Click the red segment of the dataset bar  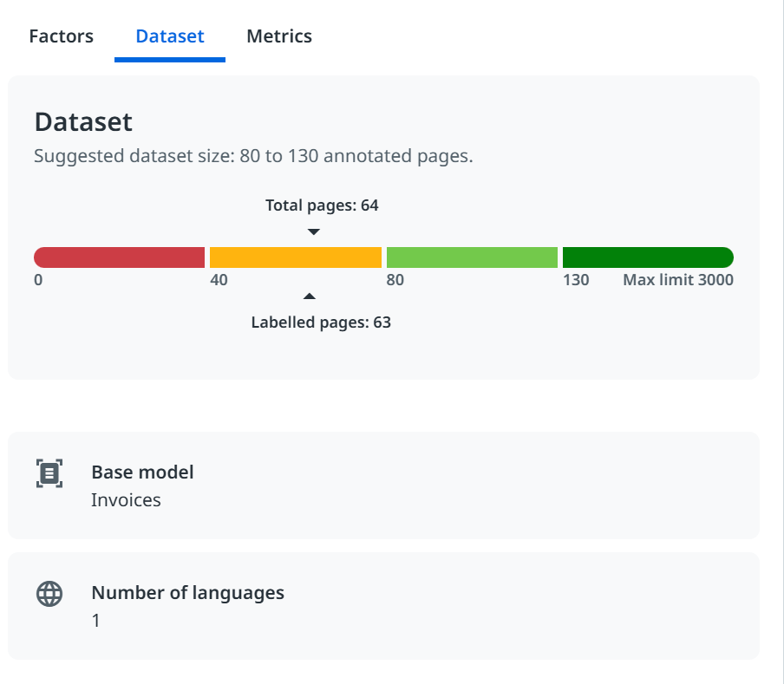119,257
